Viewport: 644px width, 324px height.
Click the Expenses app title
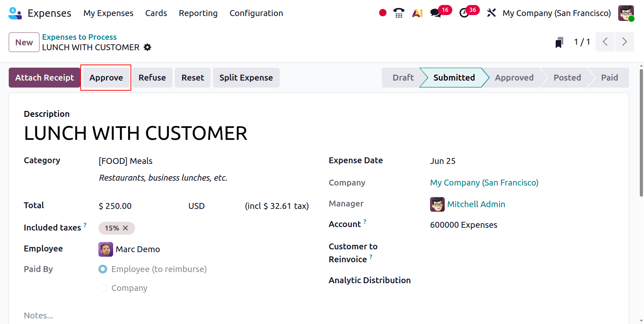[x=49, y=13]
